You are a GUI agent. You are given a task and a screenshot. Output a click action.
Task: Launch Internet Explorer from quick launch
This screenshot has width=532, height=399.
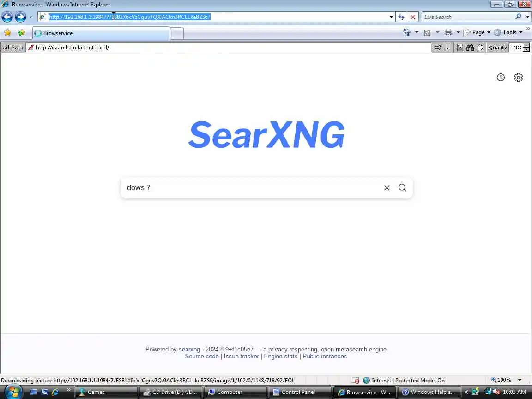pyautogui.click(x=54, y=392)
